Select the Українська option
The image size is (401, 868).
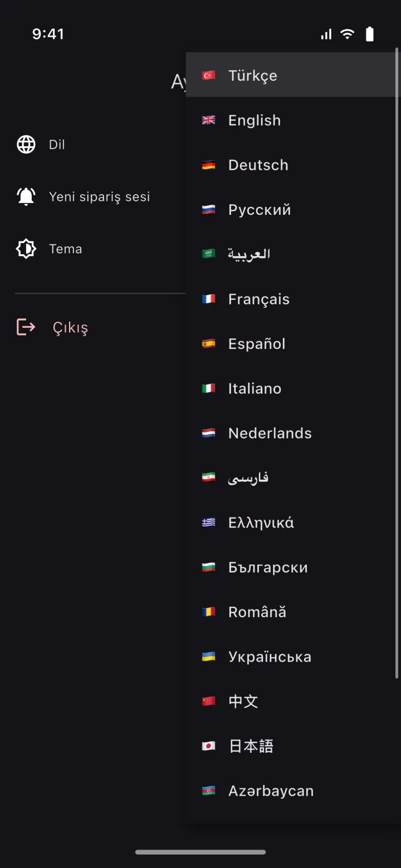293,657
